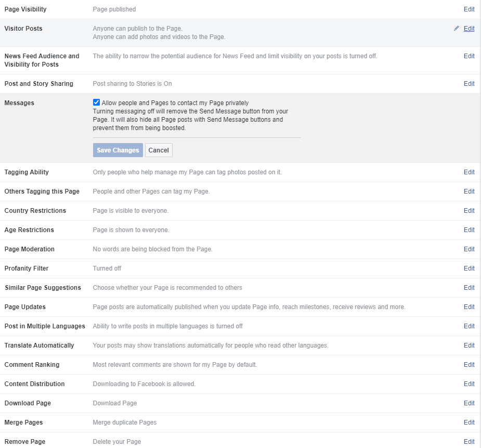481x448 pixels.
Task: Click the pencil icon beside Visitor Posts
Action: (x=457, y=28)
